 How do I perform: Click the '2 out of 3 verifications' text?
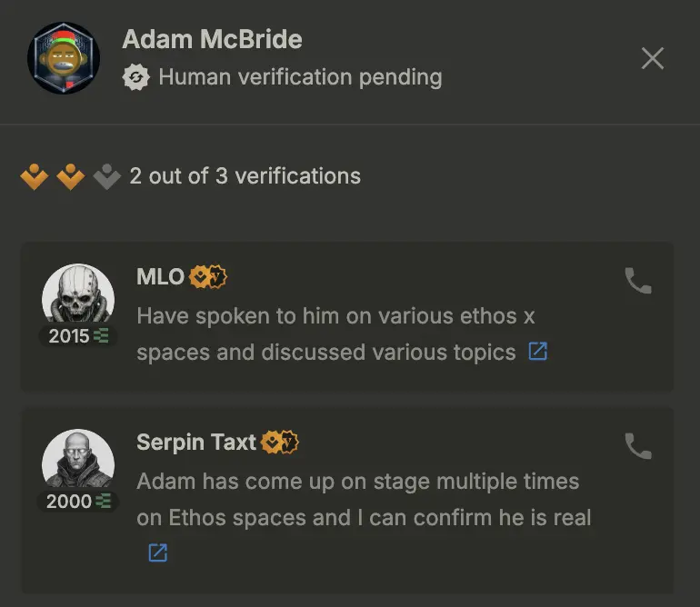tap(245, 176)
